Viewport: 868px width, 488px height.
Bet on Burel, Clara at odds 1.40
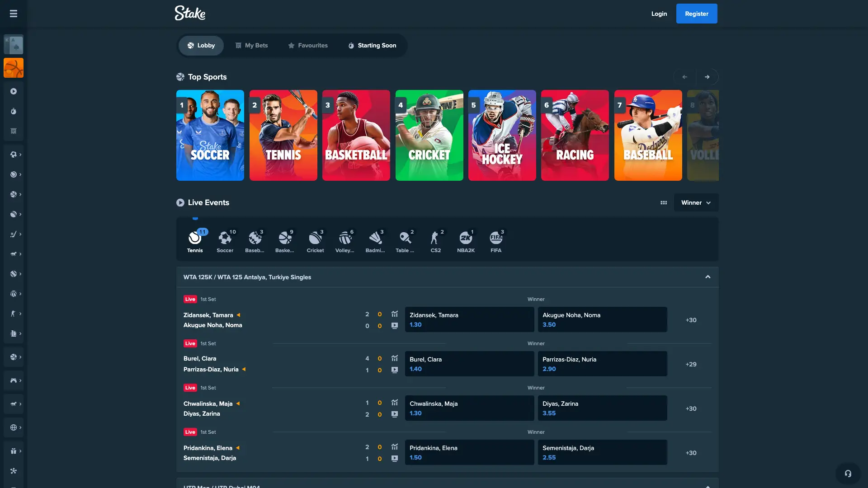click(x=469, y=364)
